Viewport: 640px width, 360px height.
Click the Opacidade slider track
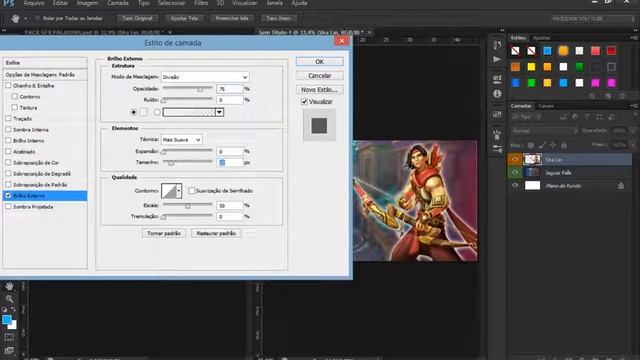(x=187, y=88)
